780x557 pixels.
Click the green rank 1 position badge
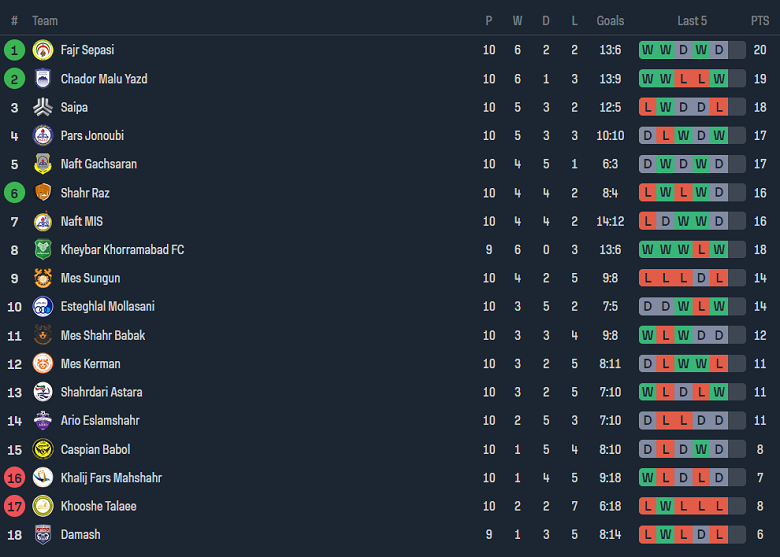point(14,50)
